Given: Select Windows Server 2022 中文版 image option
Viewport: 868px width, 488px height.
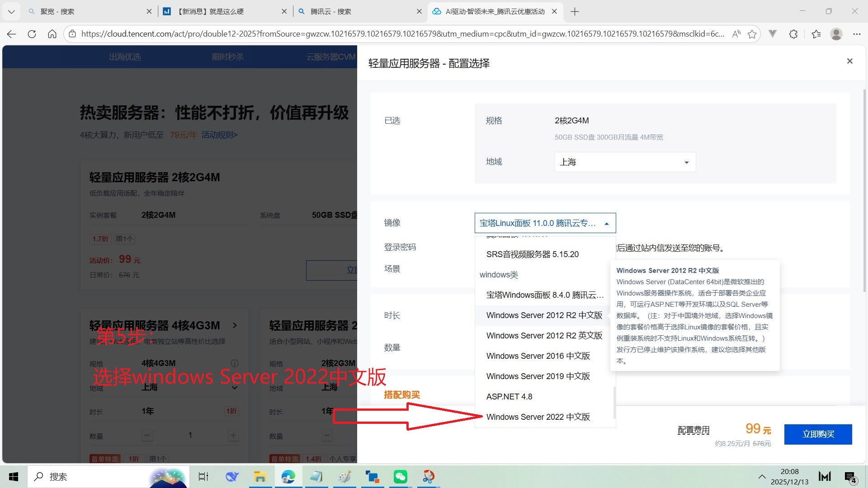Looking at the screenshot, I should [538, 417].
